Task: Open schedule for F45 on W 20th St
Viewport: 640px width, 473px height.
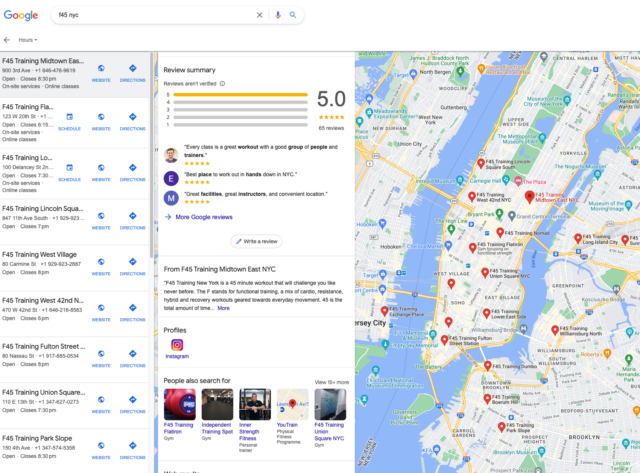Action: point(69,122)
